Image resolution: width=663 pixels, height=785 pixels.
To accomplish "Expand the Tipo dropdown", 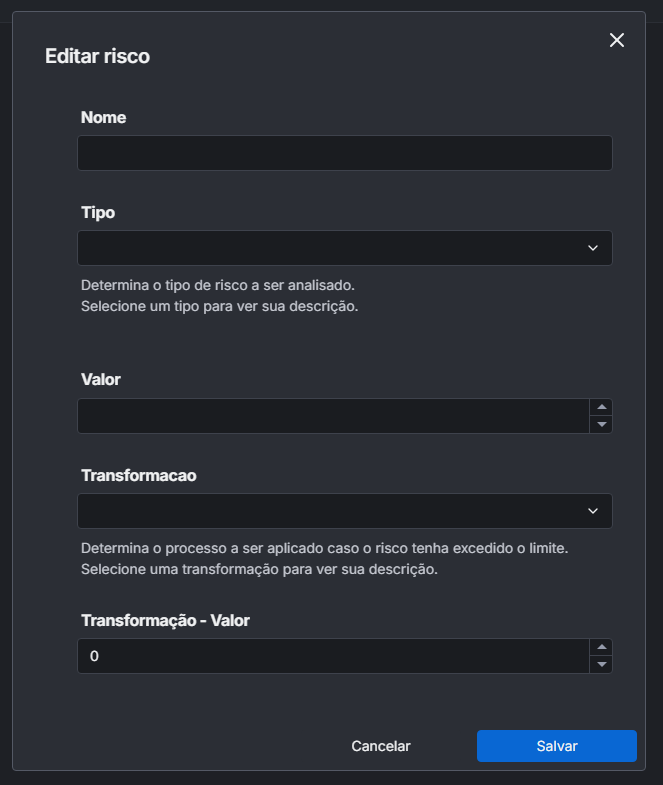I will coord(344,248).
